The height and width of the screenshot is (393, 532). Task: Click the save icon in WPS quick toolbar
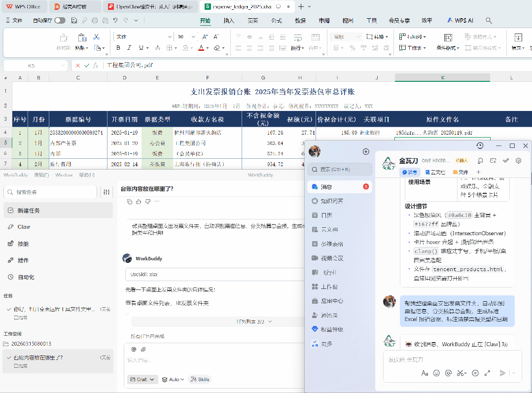[x=74, y=20]
